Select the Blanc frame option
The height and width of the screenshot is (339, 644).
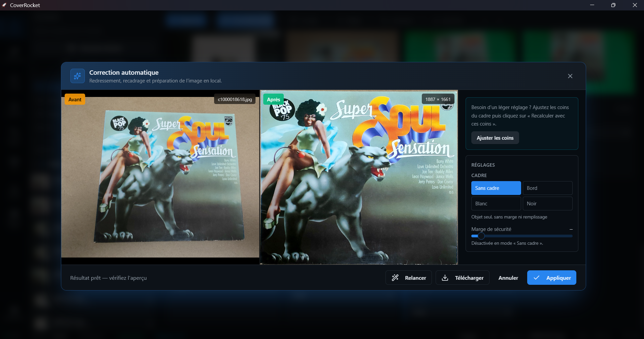[x=496, y=204]
